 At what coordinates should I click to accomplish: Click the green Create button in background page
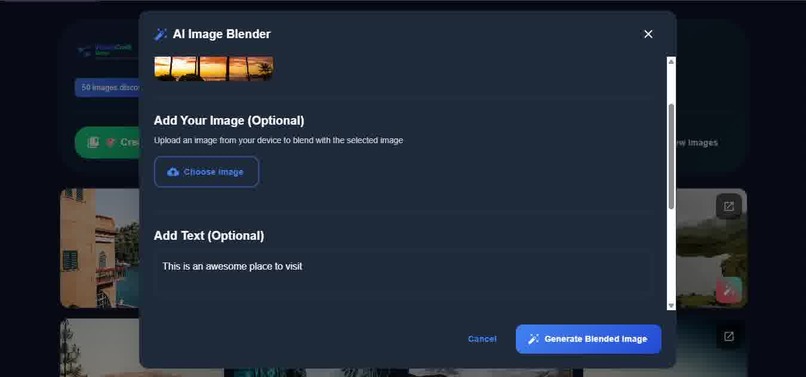[107, 142]
